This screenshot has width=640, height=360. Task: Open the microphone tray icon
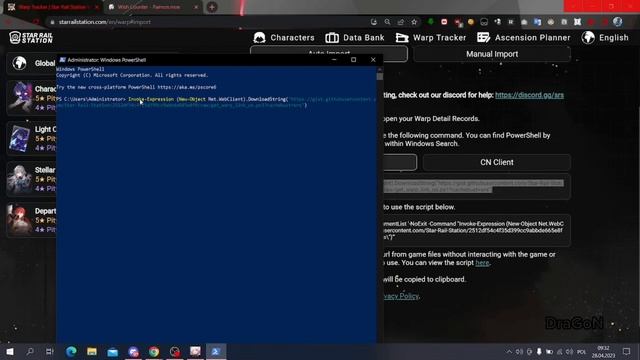(539, 351)
